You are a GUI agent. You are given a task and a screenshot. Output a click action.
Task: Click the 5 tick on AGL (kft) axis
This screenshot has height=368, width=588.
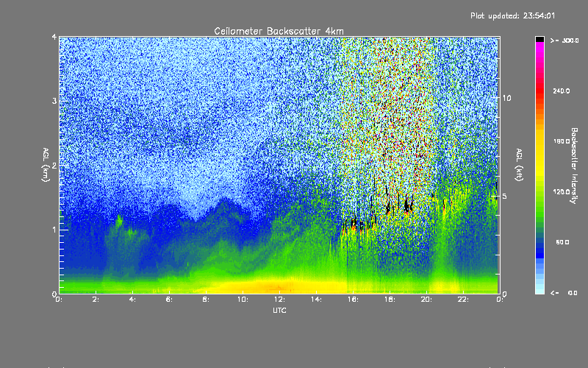click(505, 197)
